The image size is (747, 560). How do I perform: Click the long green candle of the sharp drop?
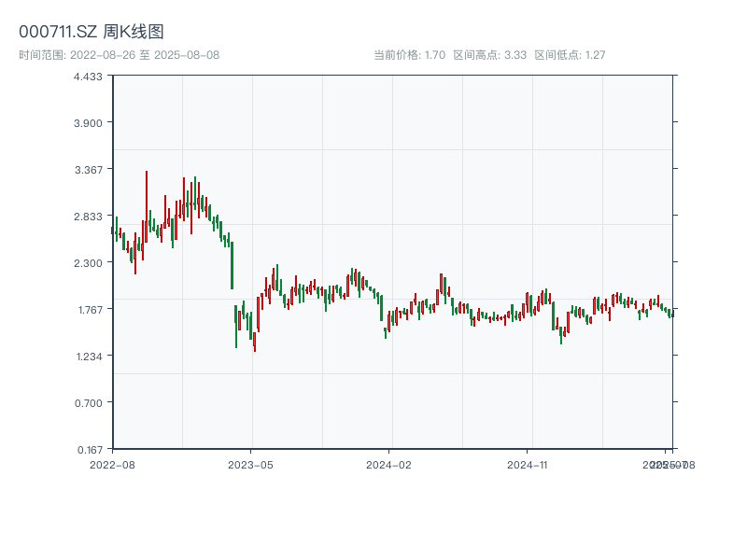click(x=233, y=266)
